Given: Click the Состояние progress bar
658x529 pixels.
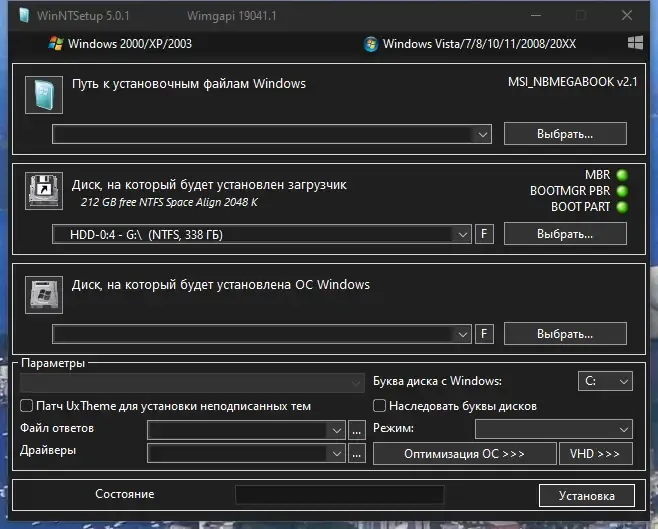Looking at the screenshot, I should (339, 495).
